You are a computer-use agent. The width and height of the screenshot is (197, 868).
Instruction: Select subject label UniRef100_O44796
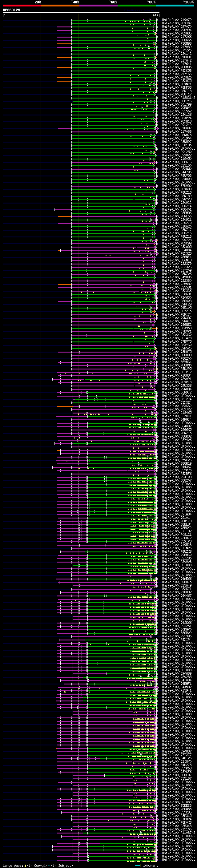177,172
